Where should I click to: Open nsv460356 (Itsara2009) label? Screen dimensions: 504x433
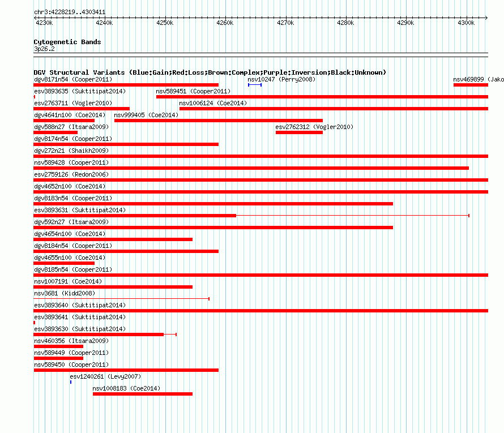pos(71,341)
